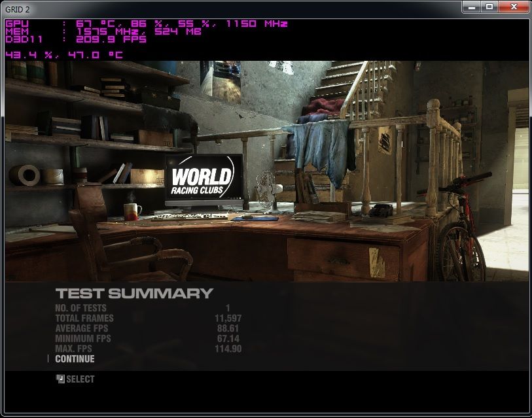Viewport: 532px width, 418px height.
Task: Click the average FPS value 88.61
Action: tap(228, 328)
